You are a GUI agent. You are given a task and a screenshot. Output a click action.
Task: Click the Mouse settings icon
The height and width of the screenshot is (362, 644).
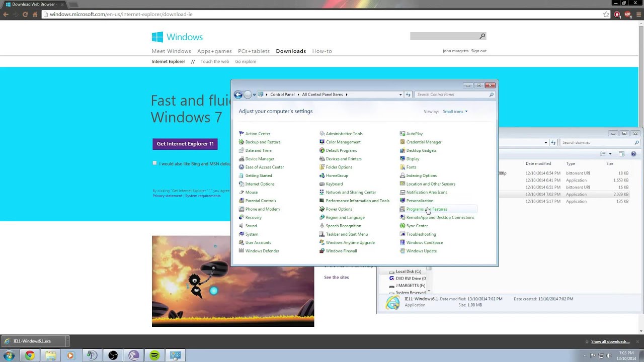point(242,193)
